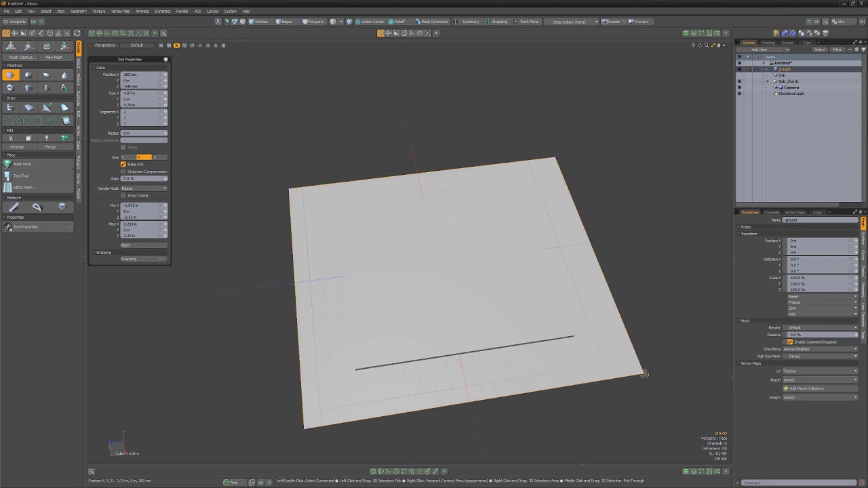The image size is (868, 488).
Task: Open the Morph dropdown
Action: pyautogui.click(x=821, y=380)
